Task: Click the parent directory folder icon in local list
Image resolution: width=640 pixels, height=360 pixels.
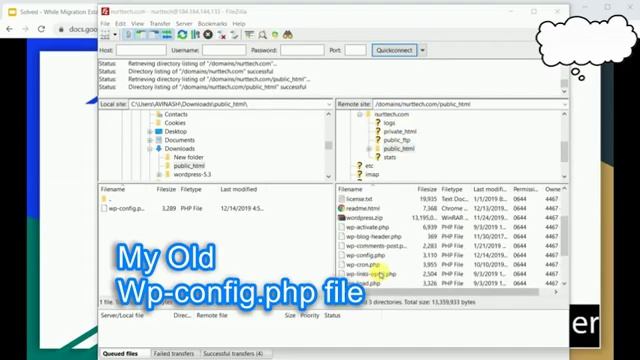Action: 104,199
